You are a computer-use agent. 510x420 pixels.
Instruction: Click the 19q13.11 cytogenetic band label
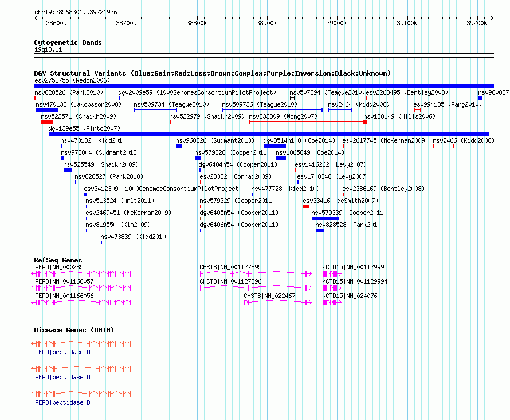click(x=48, y=49)
